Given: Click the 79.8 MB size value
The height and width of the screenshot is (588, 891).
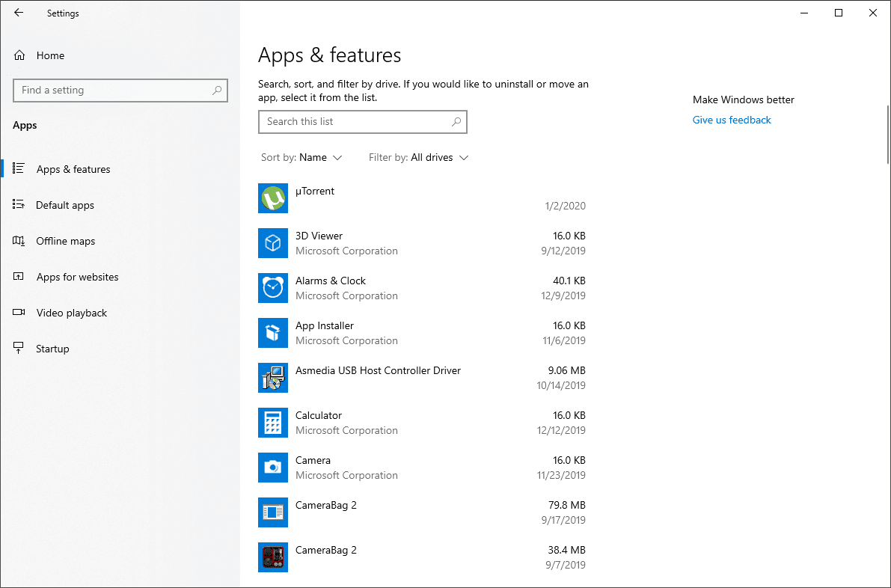Looking at the screenshot, I should [566, 505].
